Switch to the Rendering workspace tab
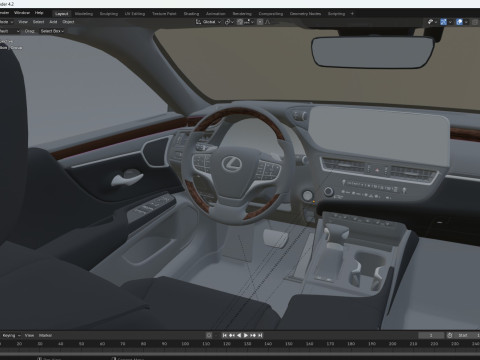Image resolution: width=480 pixels, height=360 pixels. (x=242, y=14)
